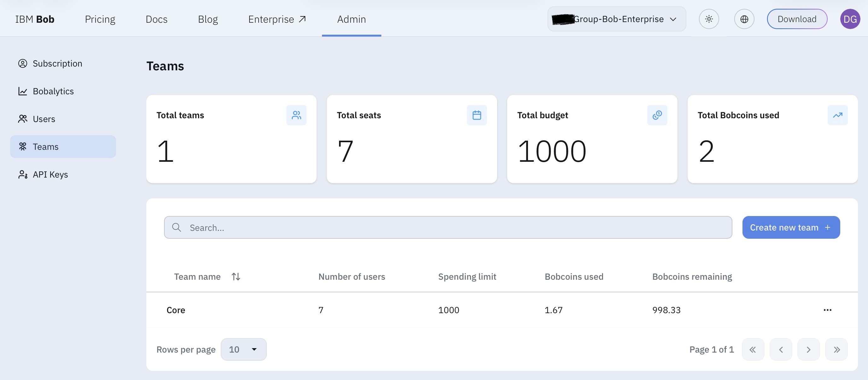The height and width of the screenshot is (380, 868).
Task: Click the Spending limit column header
Action: pyautogui.click(x=467, y=277)
